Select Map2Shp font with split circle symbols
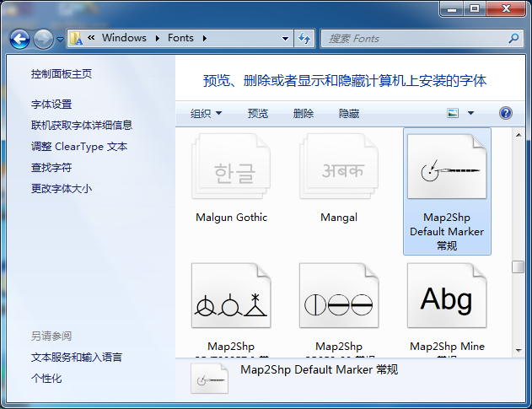The height and width of the screenshot is (409, 532). [339, 295]
